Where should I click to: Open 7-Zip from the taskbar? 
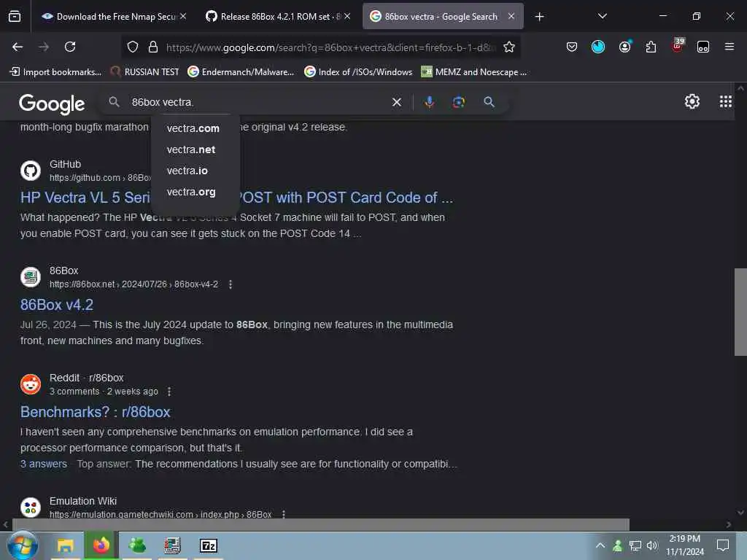click(209, 545)
